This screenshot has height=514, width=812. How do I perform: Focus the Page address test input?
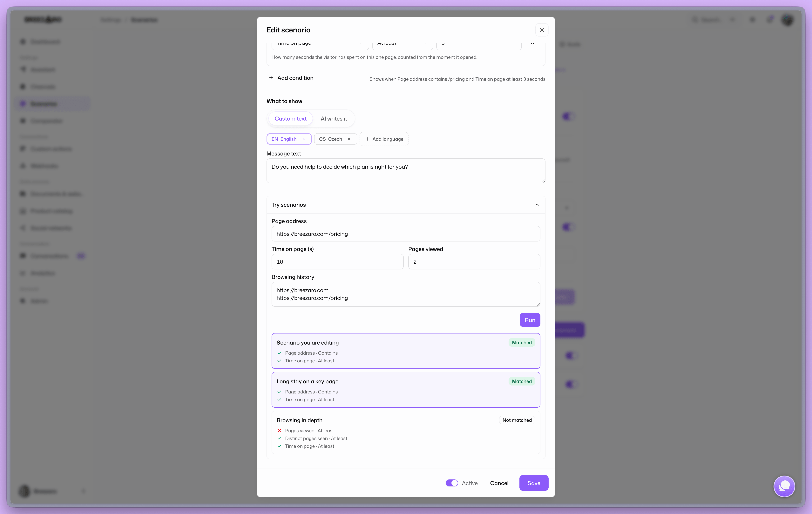click(406, 234)
